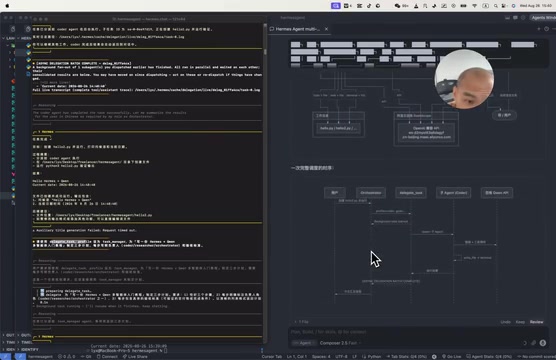Screen dimensions: 556x360
Task: Click Review in the file review bar
Action: (536, 322)
